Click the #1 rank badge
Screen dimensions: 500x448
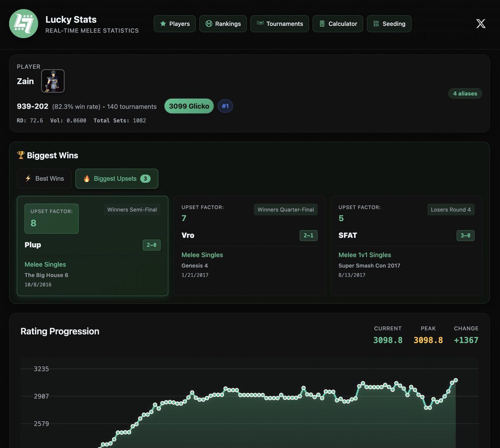tap(225, 106)
